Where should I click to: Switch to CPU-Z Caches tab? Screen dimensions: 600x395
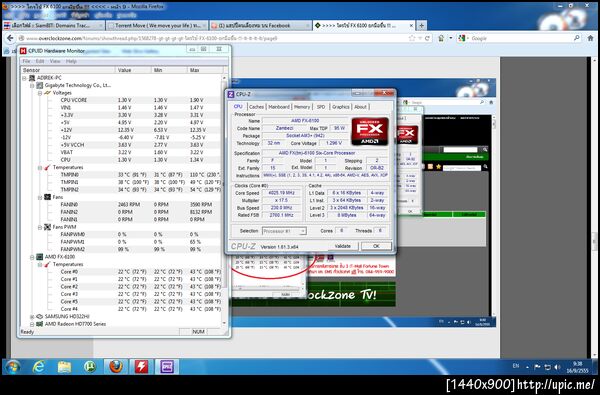point(256,107)
